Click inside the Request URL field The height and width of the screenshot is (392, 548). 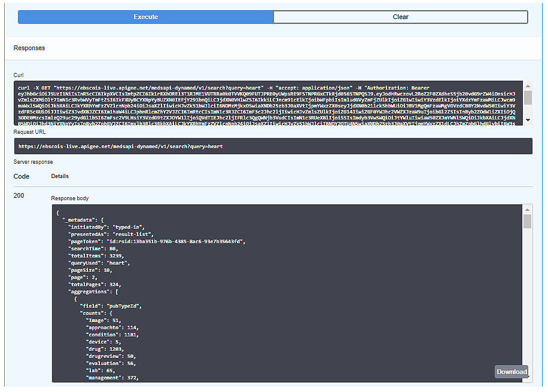(273, 146)
